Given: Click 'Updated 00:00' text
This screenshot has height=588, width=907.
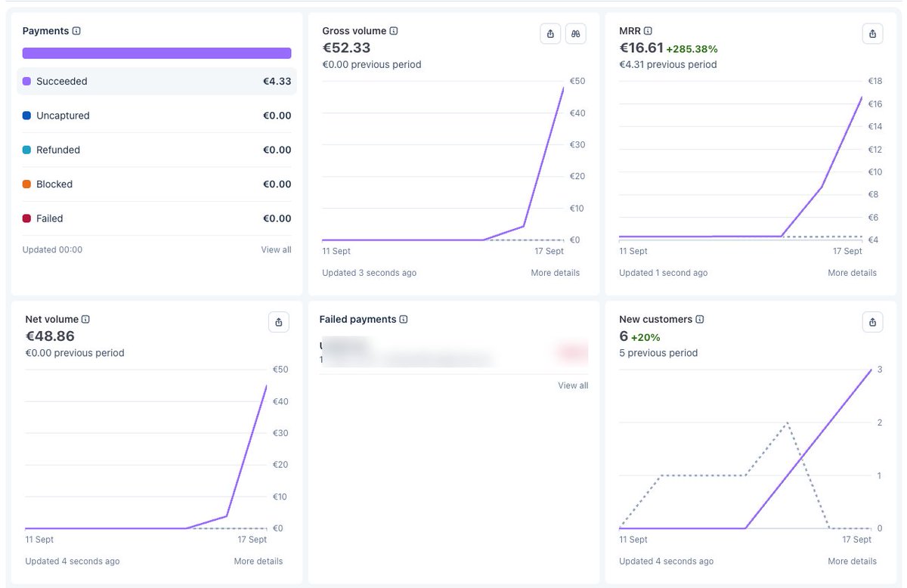Looking at the screenshot, I should [52, 249].
